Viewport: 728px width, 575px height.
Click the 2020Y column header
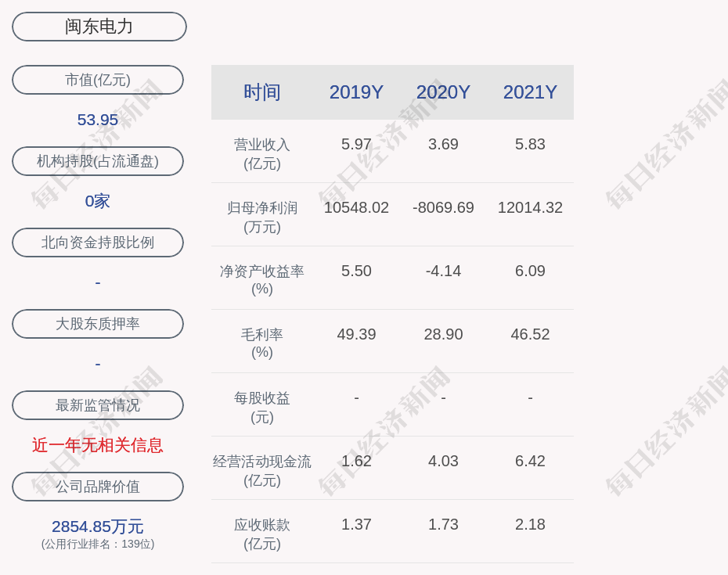tap(443, 92)
